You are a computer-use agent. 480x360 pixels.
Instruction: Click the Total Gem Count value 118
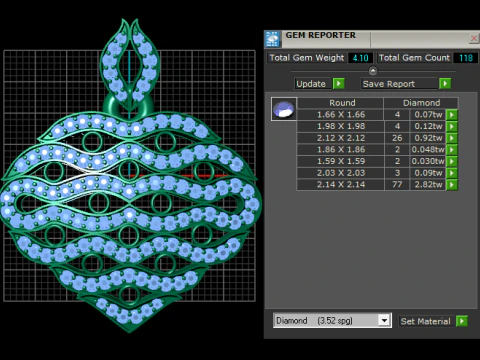466,58
